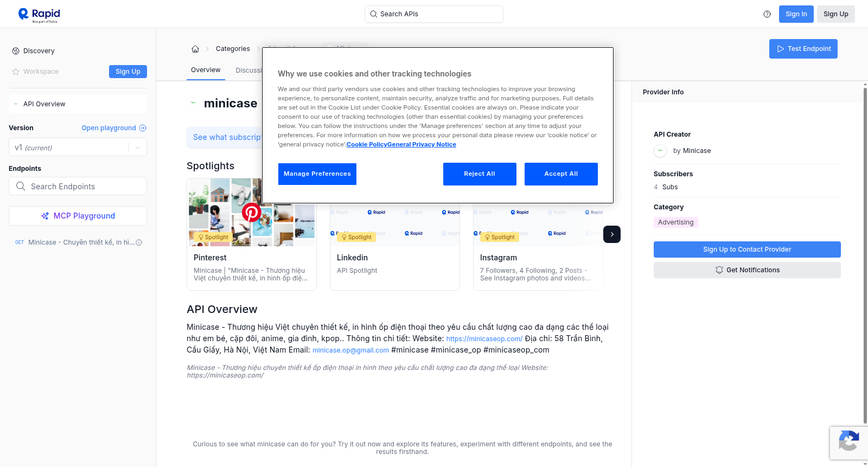Viewport: 868px width, 467px height.
Task: Focus the Search Endpoints field
Action: pos(78,186)
